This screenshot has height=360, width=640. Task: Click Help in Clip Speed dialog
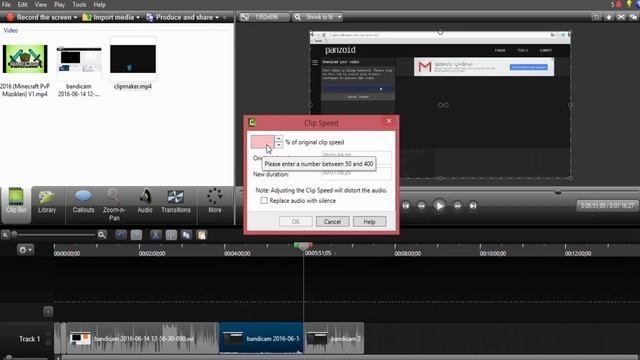point(369,222)
